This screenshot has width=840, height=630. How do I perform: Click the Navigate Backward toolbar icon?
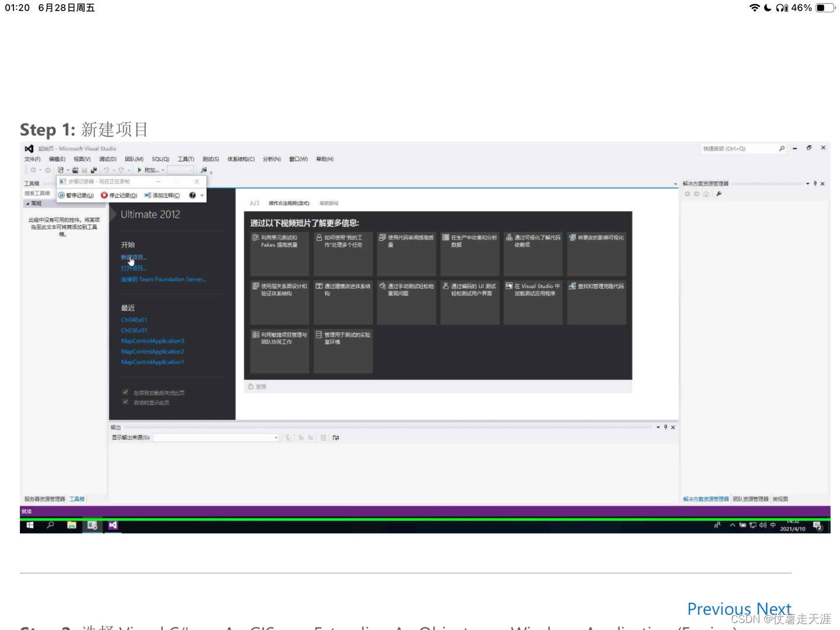point(33,170)
